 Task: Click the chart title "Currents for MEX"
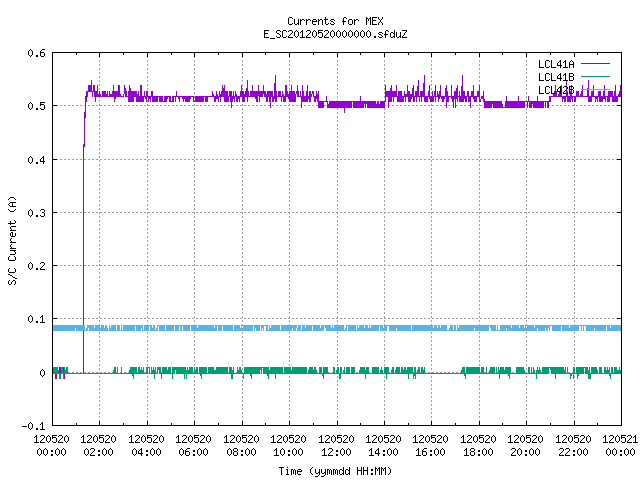[335, 21]
